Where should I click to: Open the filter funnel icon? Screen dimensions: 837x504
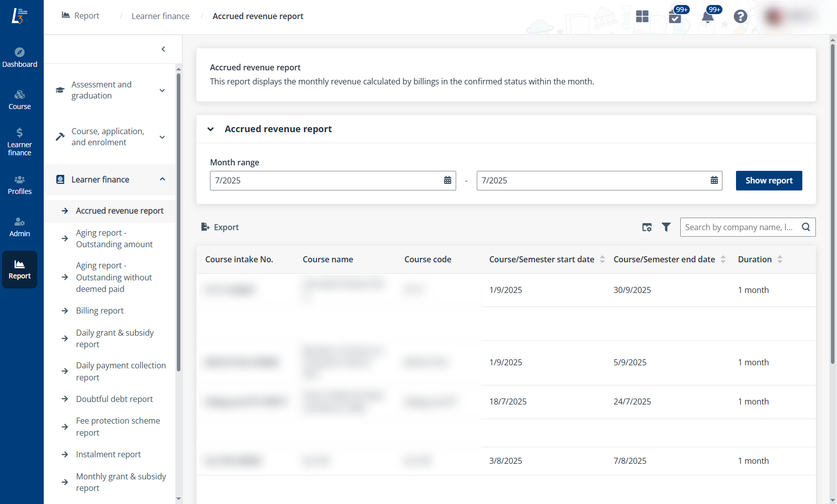coord(666,227)
